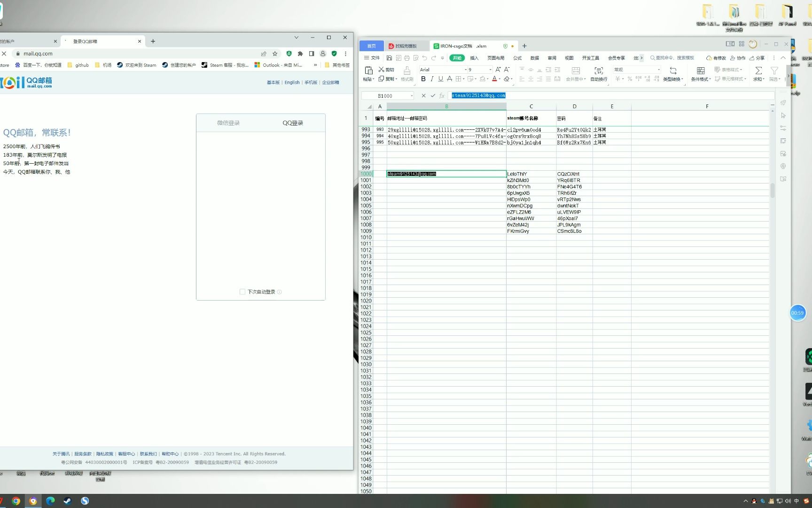Select the 微信登录 login tab
Viewport: 812px width, 508px height.
228,123
